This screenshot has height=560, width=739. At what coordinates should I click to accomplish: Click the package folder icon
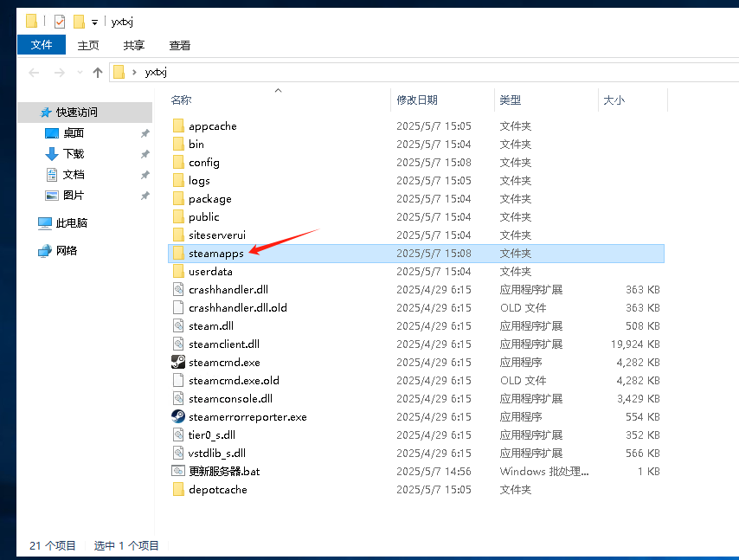(x=178, y=198)
